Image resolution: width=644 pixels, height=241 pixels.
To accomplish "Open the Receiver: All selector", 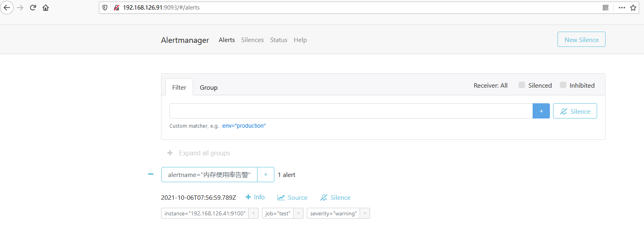I will coord(491,85).
